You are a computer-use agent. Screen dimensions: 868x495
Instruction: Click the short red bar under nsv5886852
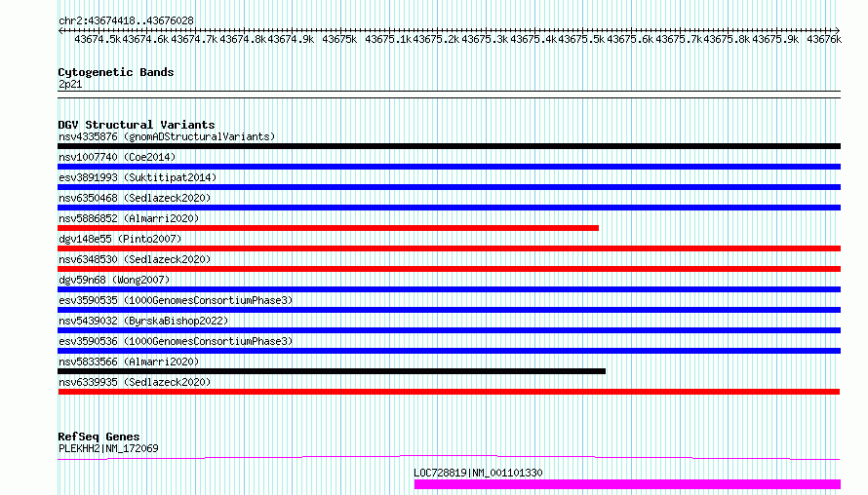coord(329,228)
